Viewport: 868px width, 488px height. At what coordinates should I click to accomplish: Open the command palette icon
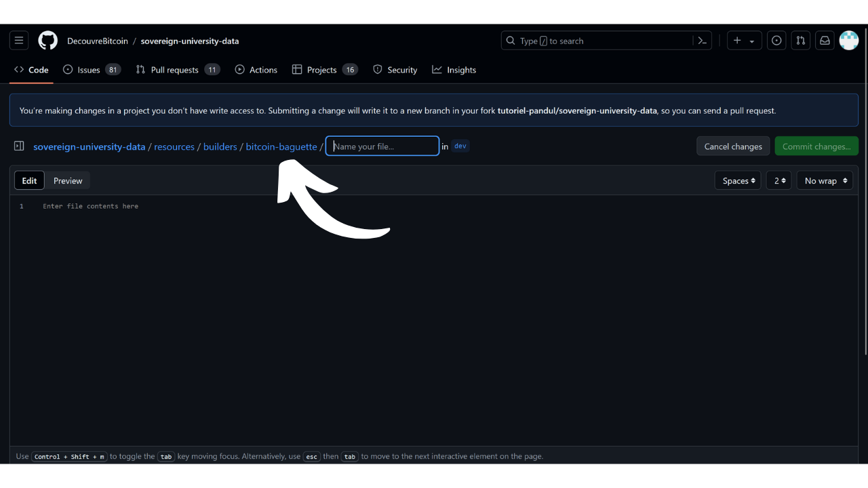pyautogui.click(x=703, y=41)
